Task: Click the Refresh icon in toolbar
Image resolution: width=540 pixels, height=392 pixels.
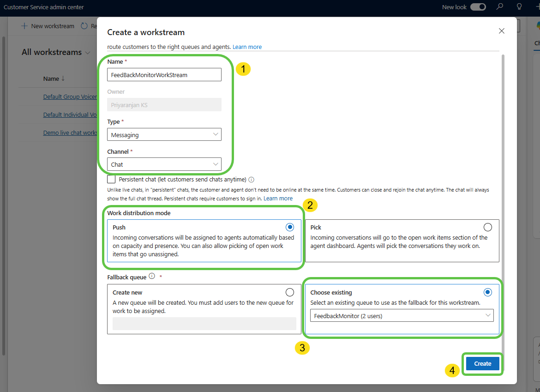Action: point(84,26)
